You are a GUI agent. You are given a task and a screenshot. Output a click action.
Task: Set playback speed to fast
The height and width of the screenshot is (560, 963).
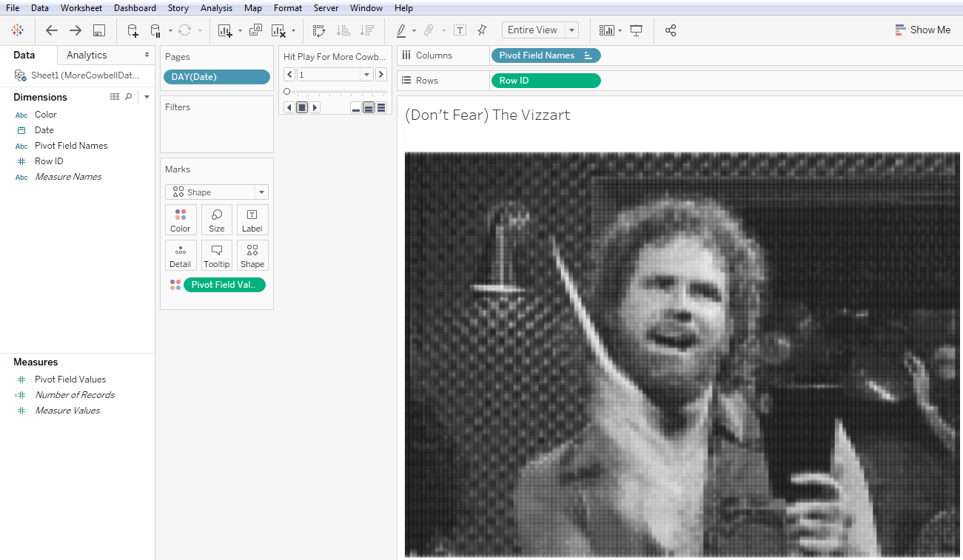point(381,108)
